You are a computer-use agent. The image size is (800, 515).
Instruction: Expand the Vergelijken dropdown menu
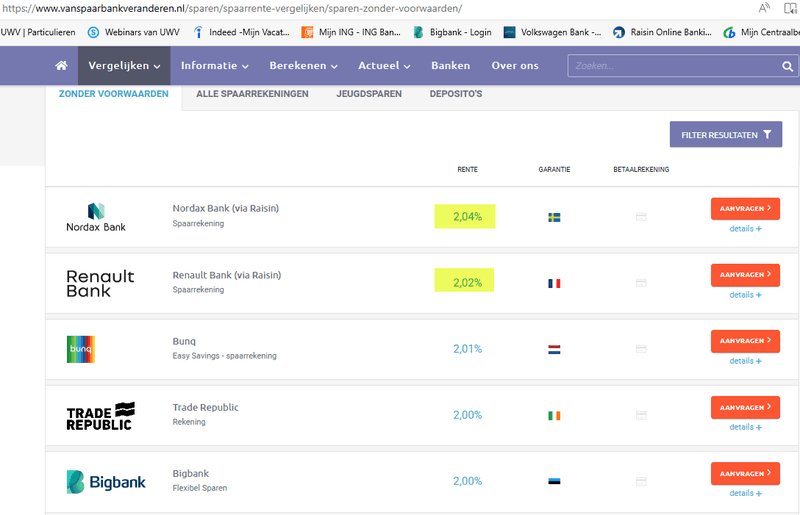pos(125,66)
